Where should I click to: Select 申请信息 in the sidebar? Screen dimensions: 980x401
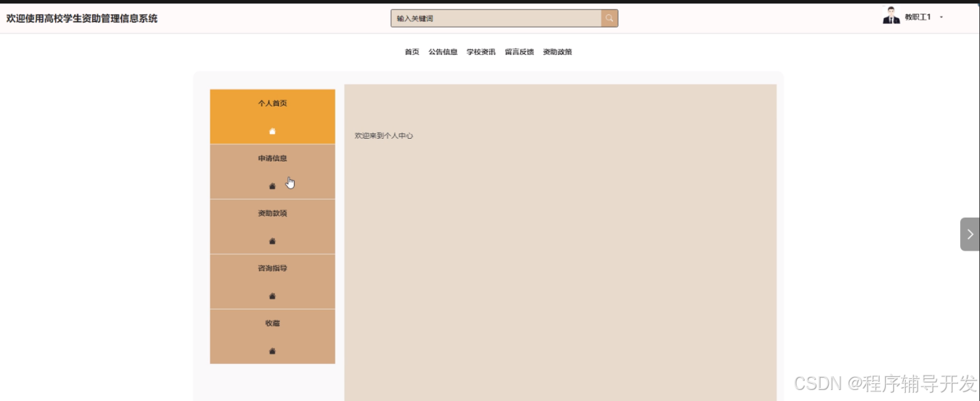[x=272, y=172]
